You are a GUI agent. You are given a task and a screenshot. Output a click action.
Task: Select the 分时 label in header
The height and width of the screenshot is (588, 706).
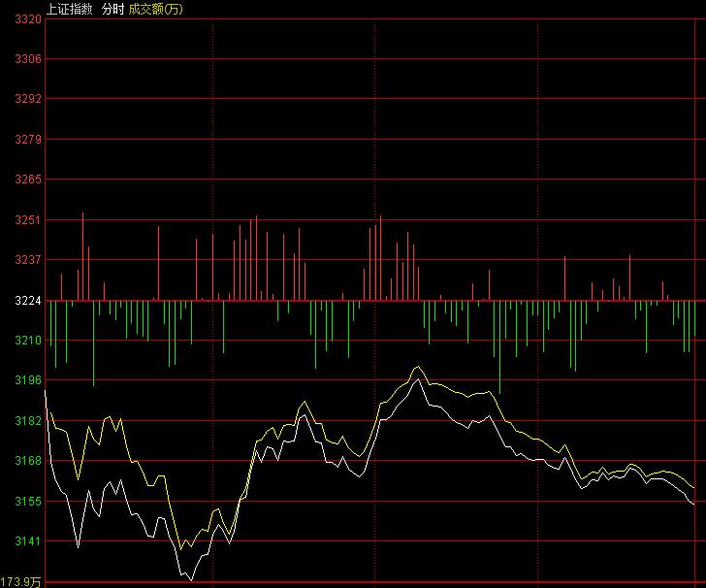click(112, 9)
